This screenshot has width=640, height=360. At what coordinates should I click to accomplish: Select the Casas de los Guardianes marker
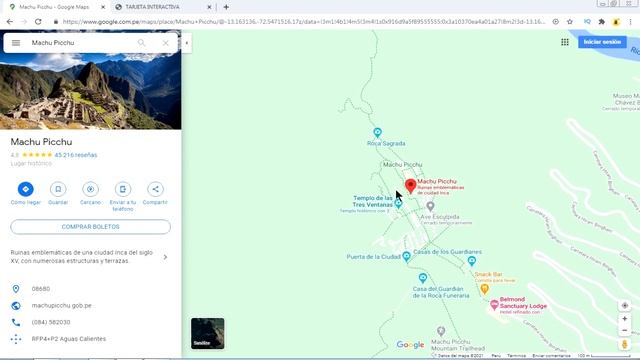click(472, 261)
